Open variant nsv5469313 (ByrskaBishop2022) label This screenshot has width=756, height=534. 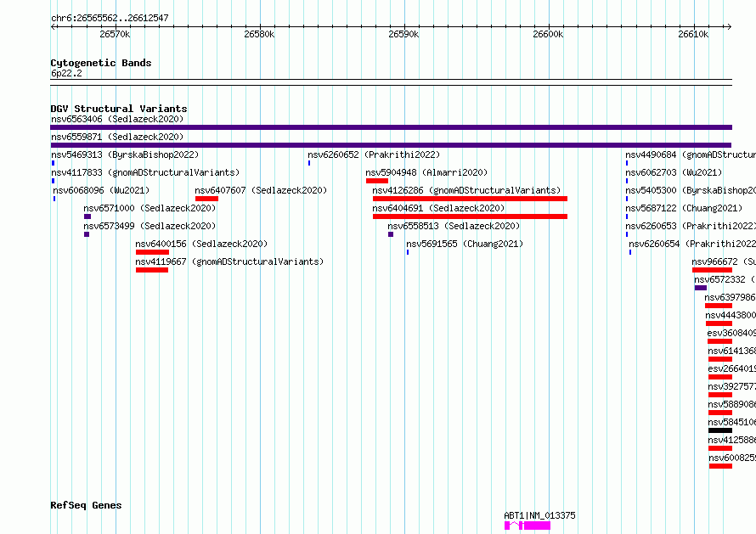pos(125,155)
